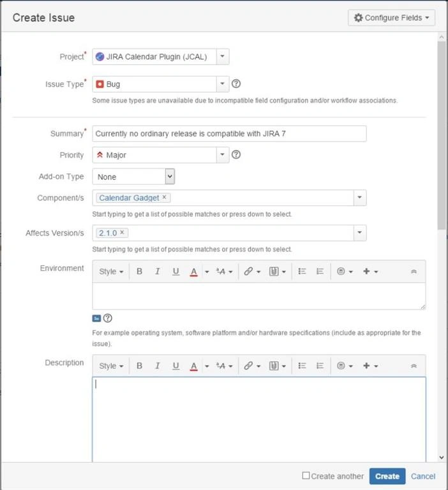Click into the Environment text area

tap(259, 296)
